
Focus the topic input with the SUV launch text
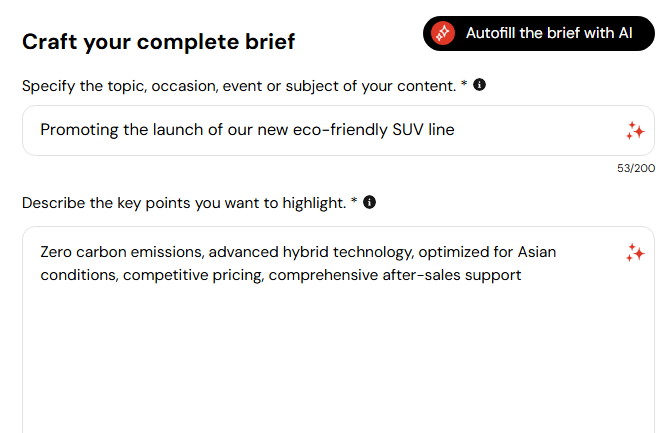pos(338,130)
